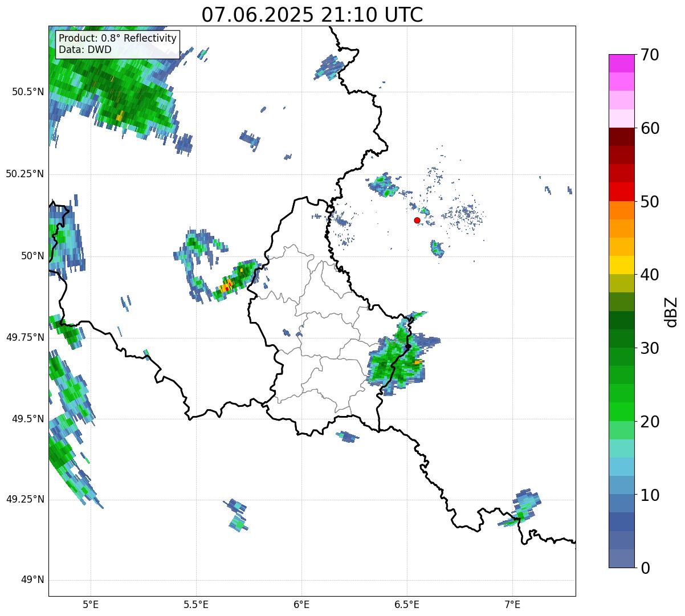Click the red station marker dot

pos(417,220)
